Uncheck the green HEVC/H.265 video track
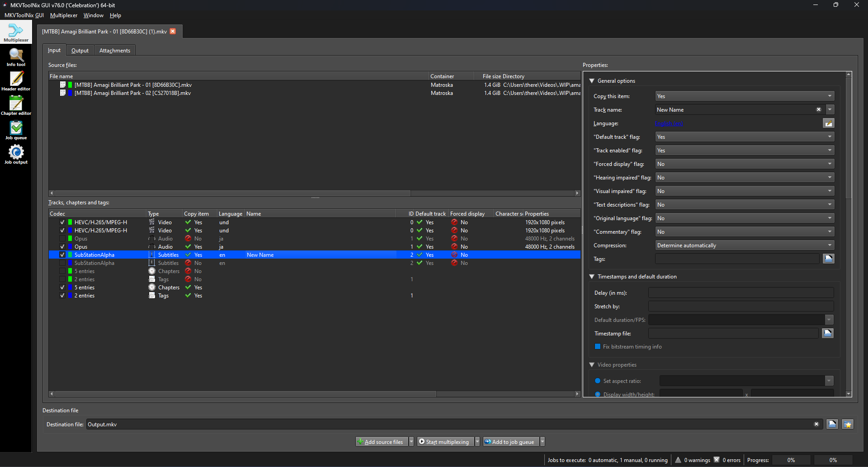 (x=62, y=222)
